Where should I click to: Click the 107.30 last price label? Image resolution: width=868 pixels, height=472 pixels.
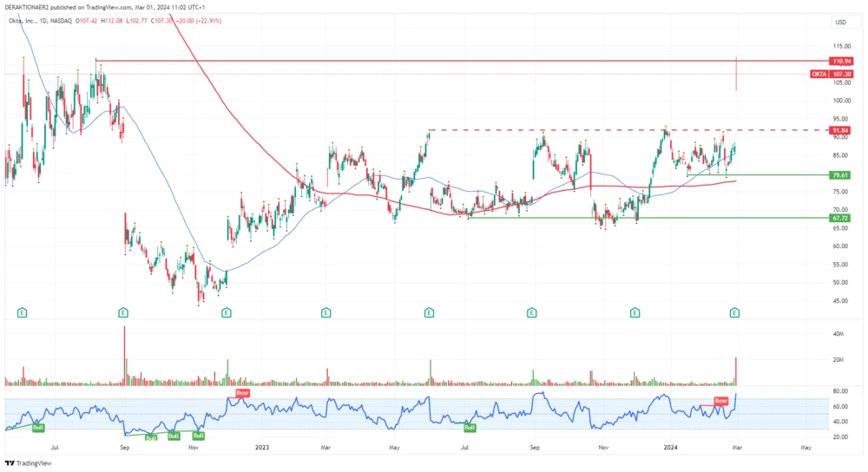841,74
